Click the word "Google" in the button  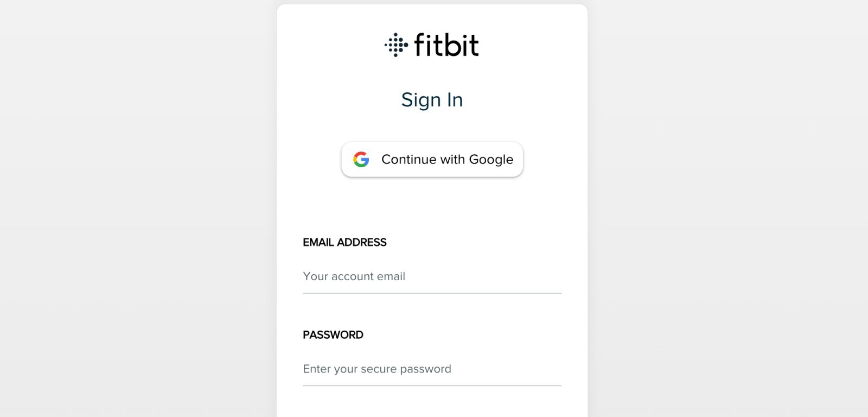(x=491, y=160)
